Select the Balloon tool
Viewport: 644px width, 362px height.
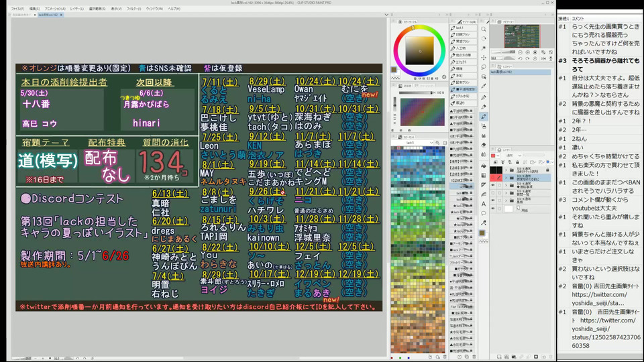pos(483,213)
